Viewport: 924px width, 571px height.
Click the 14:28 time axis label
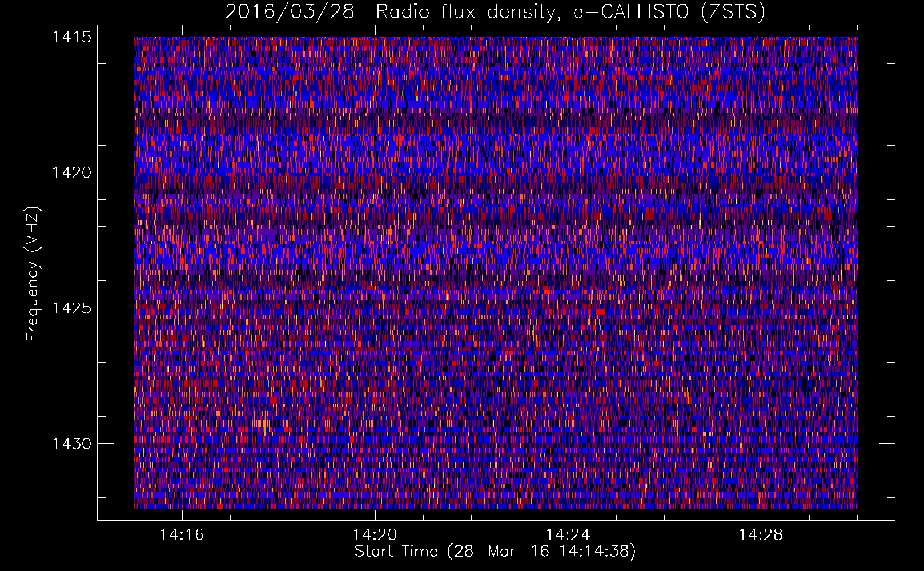coord(761,535)
